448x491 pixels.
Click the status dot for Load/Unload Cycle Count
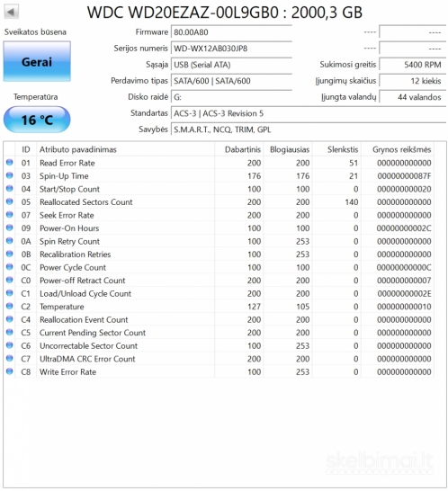[x=9, y=293]
